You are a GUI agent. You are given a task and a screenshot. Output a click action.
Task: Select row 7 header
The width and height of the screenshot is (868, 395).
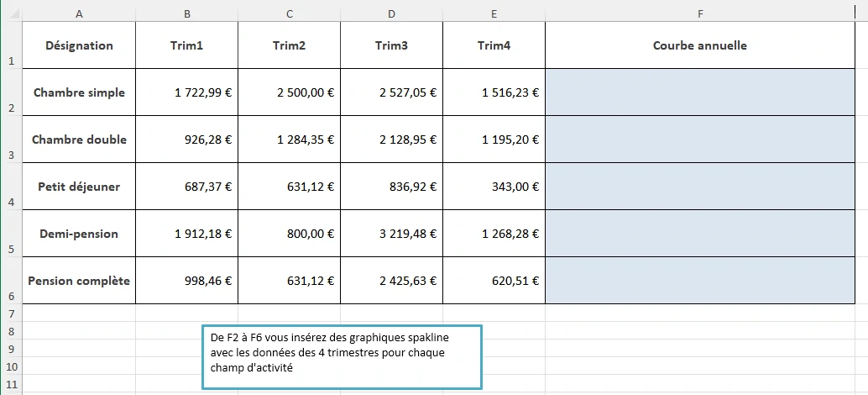[10, 313]
